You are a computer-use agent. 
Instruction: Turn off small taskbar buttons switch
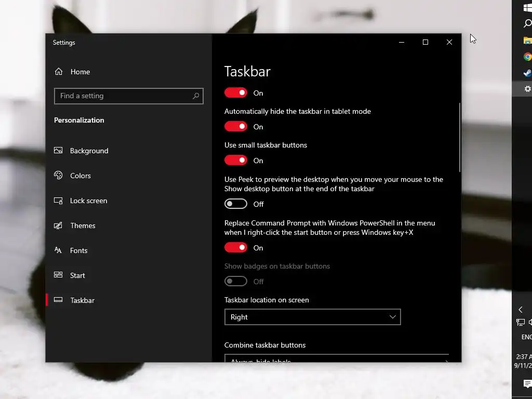(x=236, y=160)
